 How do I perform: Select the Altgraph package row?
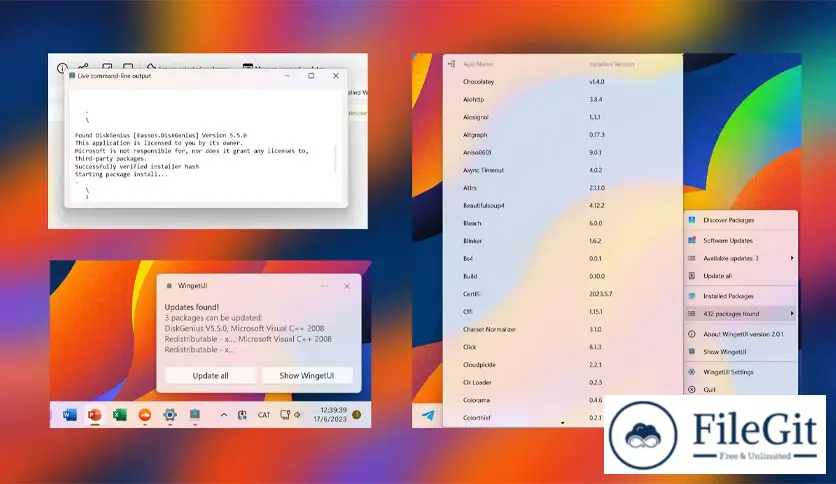[562, 135]
